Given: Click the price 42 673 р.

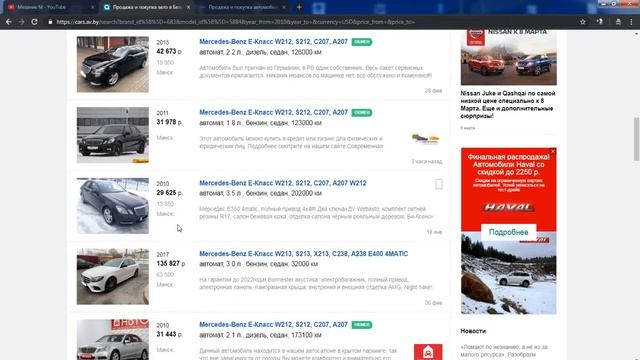Looking at the screenshot, I should pos(169,51).
